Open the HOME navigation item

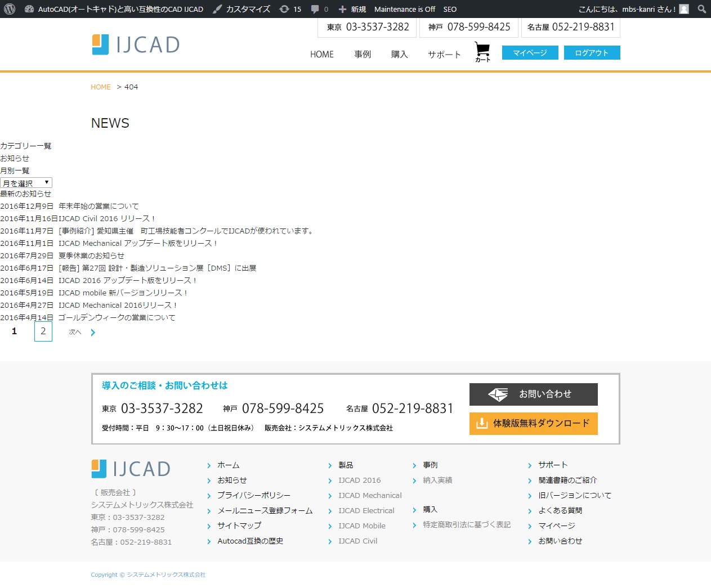tap(322, 55)
